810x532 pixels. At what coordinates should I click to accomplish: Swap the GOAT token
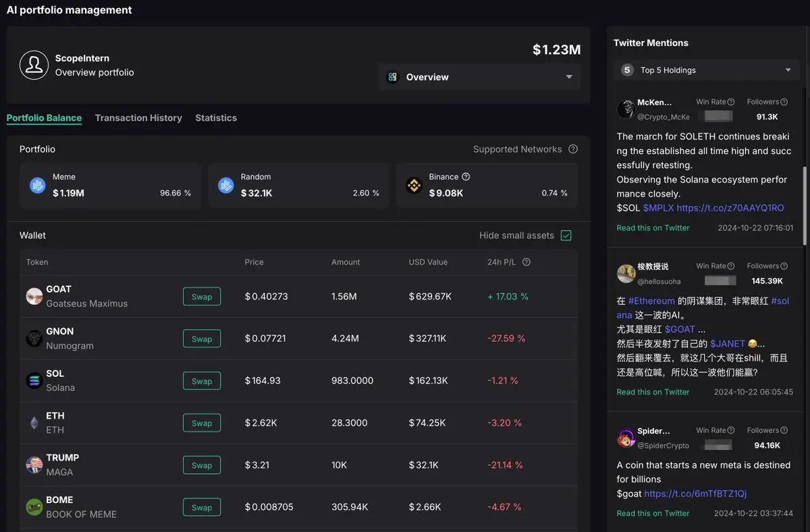coord(202,296)
